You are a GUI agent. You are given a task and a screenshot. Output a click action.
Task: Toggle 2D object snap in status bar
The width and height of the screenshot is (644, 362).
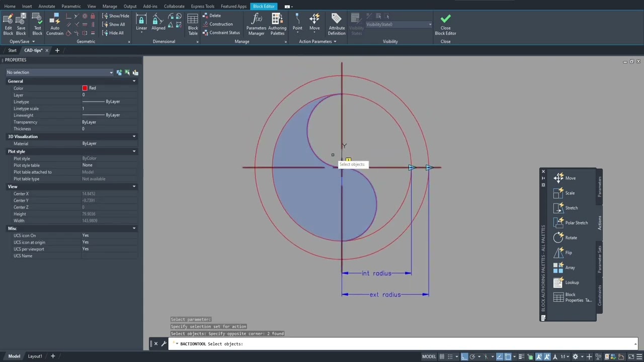(508, 356)
